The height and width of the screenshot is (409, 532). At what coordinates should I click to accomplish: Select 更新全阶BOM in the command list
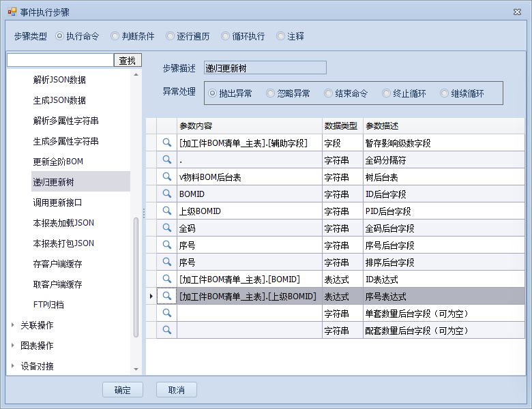point(58,162)
